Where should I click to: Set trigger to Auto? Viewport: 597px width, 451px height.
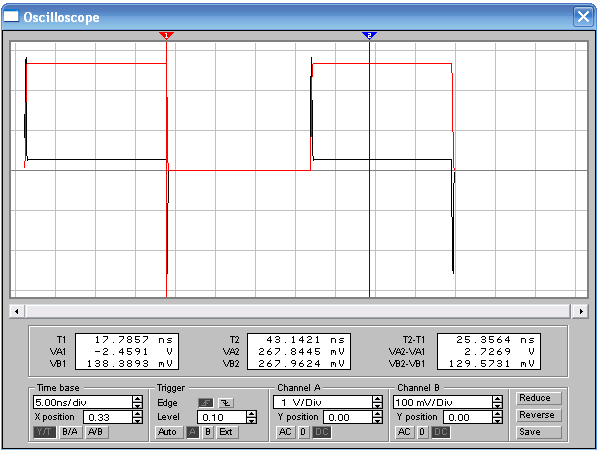(167, 432)
